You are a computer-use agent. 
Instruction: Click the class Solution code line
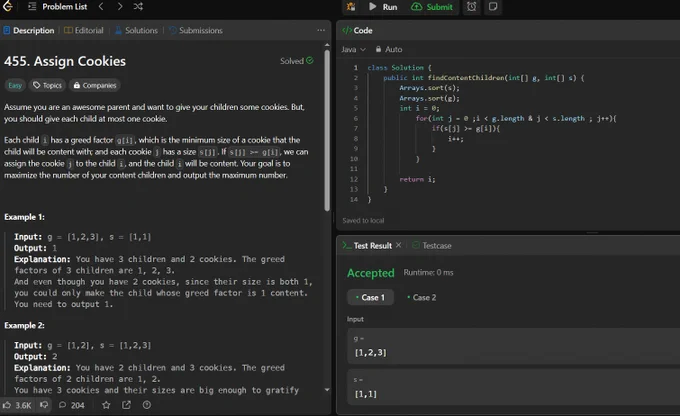point(399,68)
